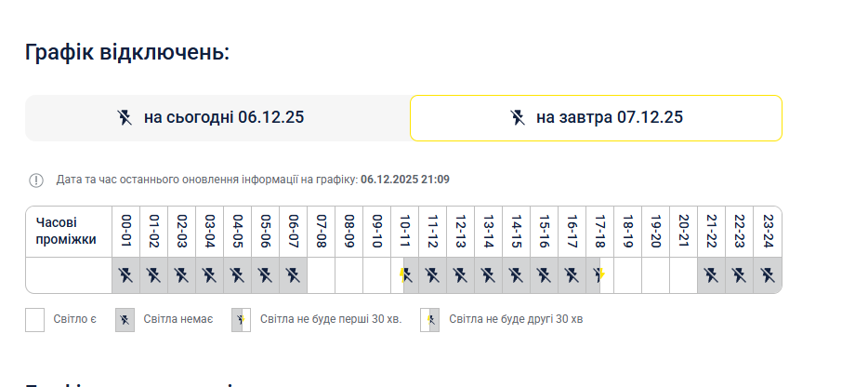The height and width of the screenshot is (387, 868).
Task: Click the empty power-on cell under 08-09
Action: (349, 275)
